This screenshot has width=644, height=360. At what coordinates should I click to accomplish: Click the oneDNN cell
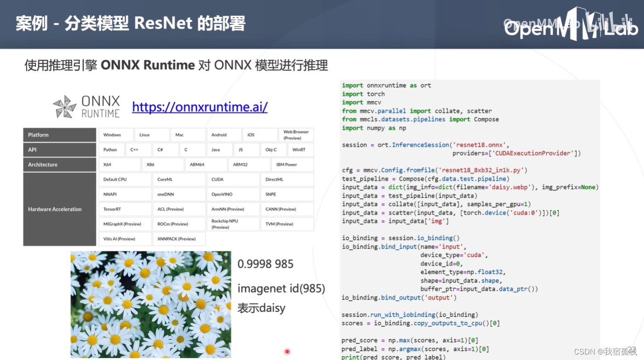[179, 194]
